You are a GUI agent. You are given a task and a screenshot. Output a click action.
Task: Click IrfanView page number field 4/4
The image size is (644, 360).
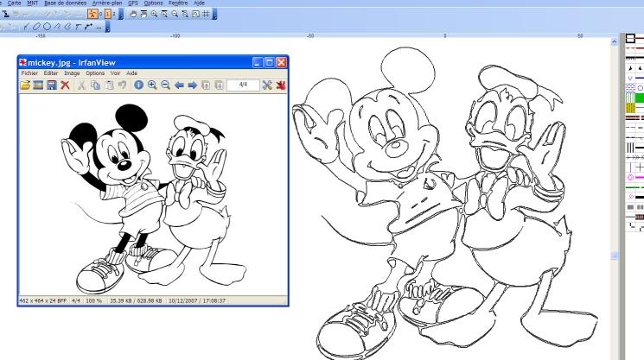tap(243, 85)
